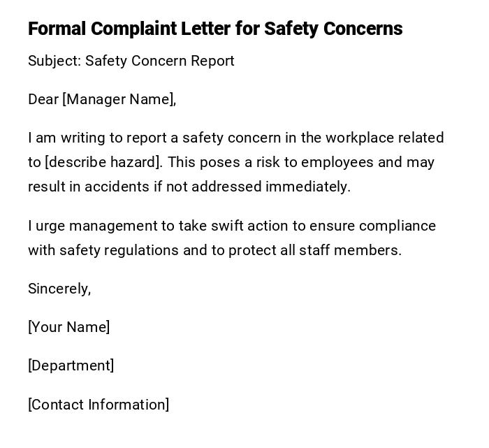Click the [Contact Information] placeholder
The width and height of the screenshot is (489, 448).
(98, 405)
